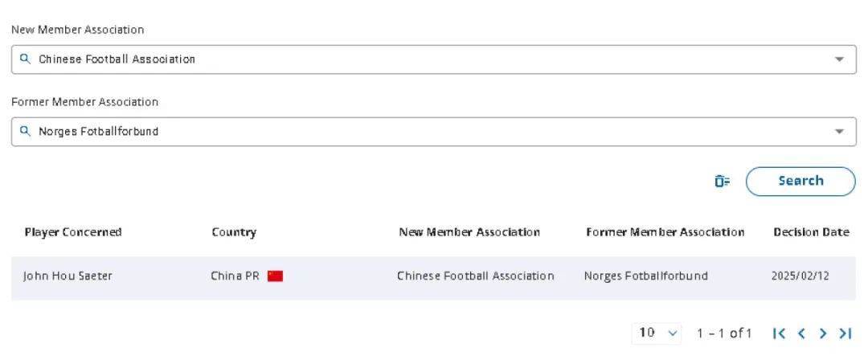Jump to the last results page

click(x=845, y=333)
